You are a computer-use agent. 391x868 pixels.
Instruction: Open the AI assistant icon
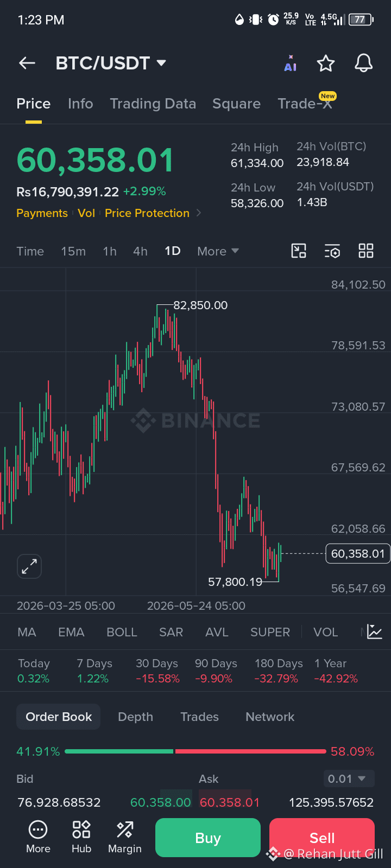pos(291,63)
